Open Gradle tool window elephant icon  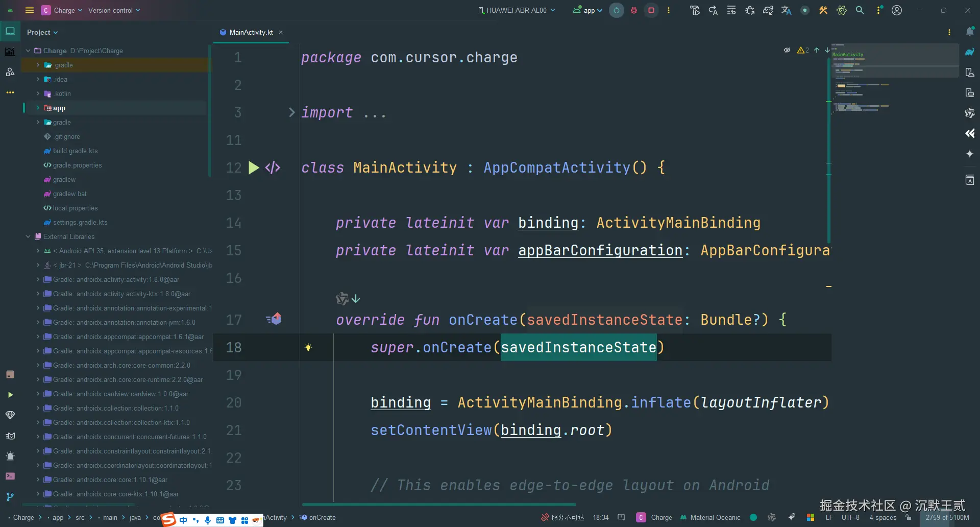pyautogui.click(x=970, y=52)
